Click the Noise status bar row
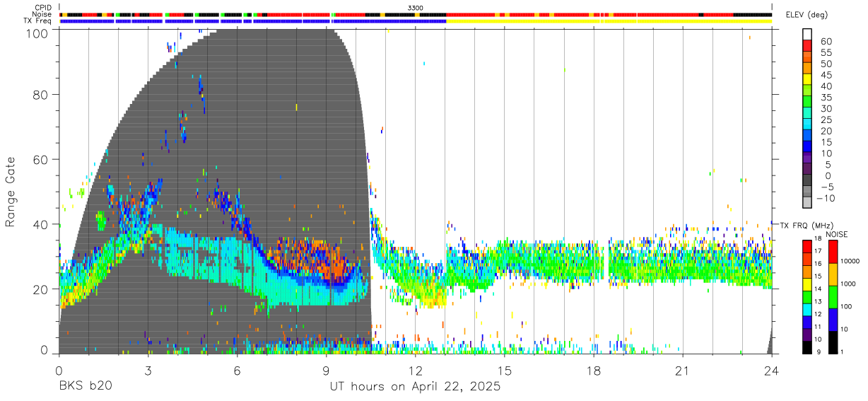Image resolution: width=868 pixels, height=401 pixels. 416,14
